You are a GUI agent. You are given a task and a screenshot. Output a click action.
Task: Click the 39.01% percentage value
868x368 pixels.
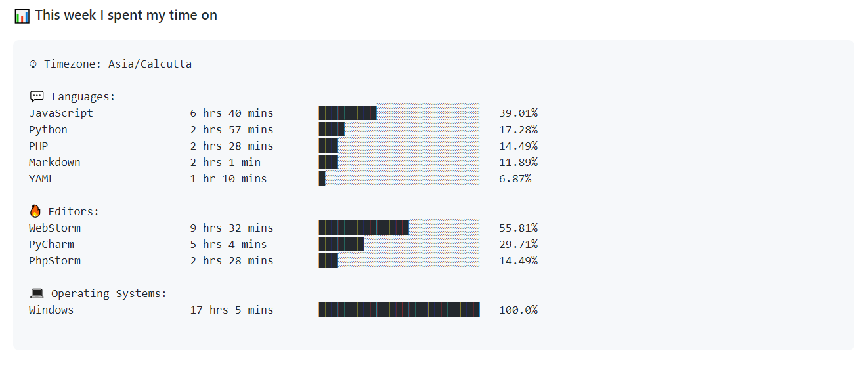coord(518,113)
